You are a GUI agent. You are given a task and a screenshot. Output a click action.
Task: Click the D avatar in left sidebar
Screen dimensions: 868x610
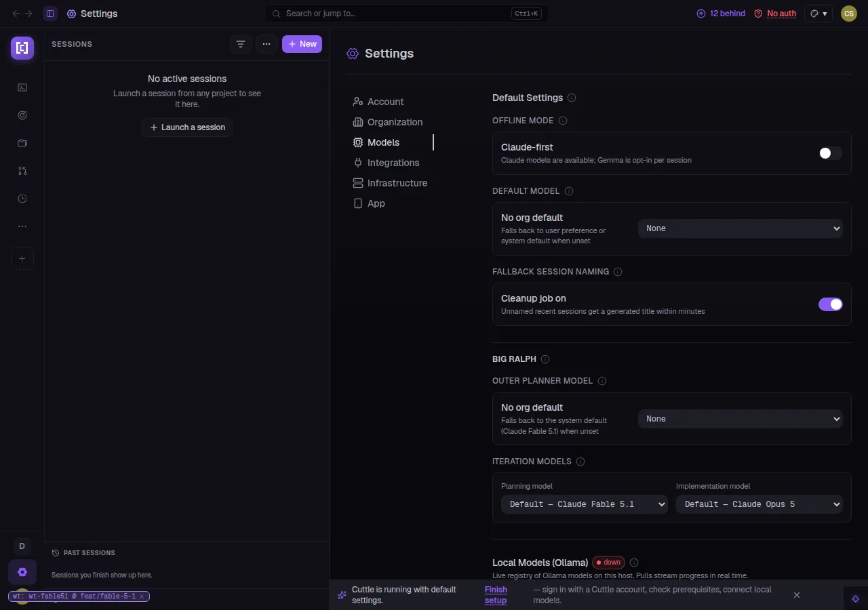click(x=22, y=546)
